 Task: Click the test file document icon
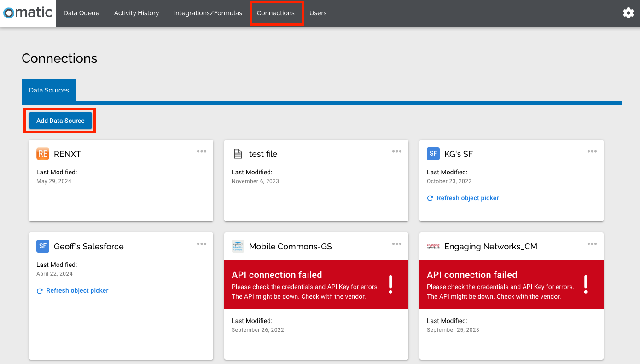point(238,154)
